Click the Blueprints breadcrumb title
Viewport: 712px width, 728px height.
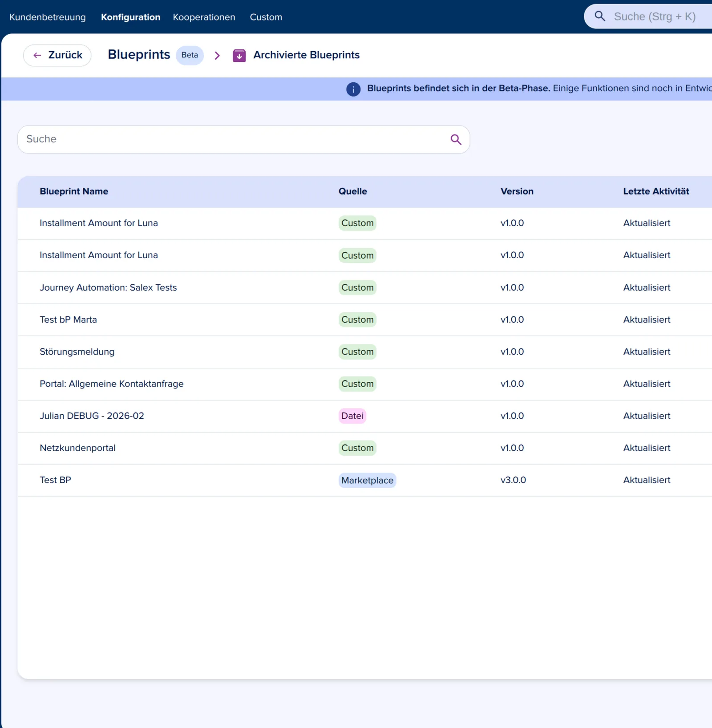(x=139, y=55)
